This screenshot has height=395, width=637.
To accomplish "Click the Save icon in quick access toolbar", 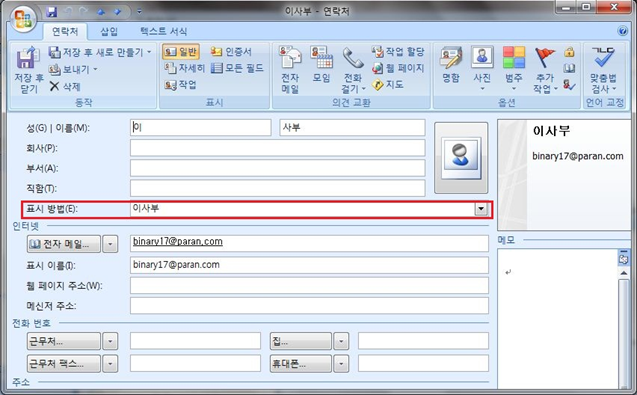I will pyautogui.click(x=51, y=12).
